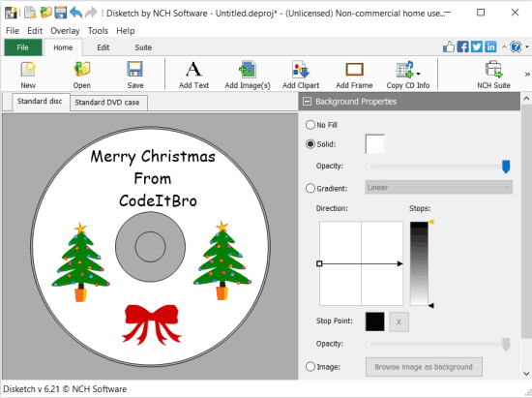Open the Tools menu
Screen dimensions: 532x398
point(98,31)
